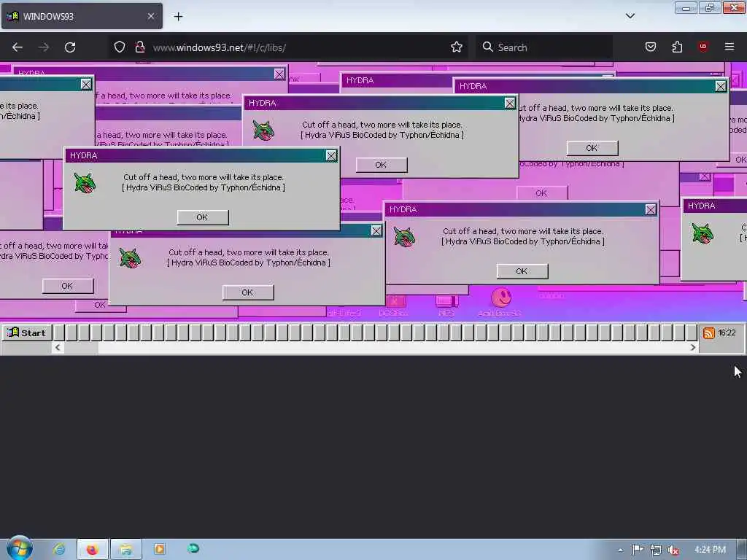Click the browser Search field

click(544, 47)
